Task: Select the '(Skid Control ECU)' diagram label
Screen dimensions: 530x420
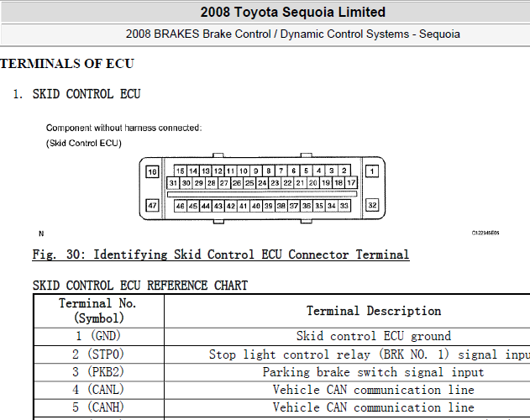Action: point(84,144)
